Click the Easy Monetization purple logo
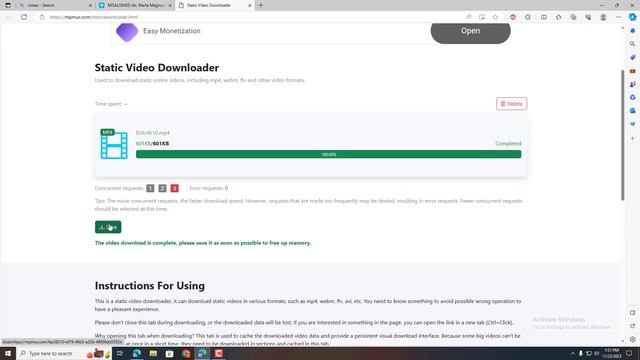This screenshot has height=360, width=640. 127,32
